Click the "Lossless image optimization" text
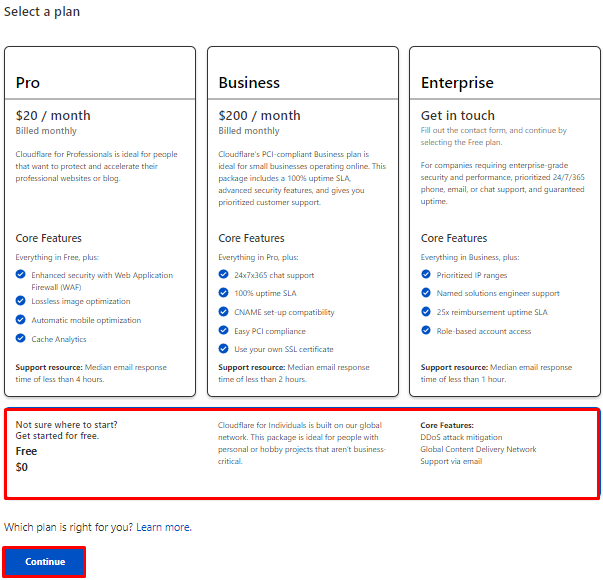The height and width of the screenshot is (580, 603). [x=81, y=301]
